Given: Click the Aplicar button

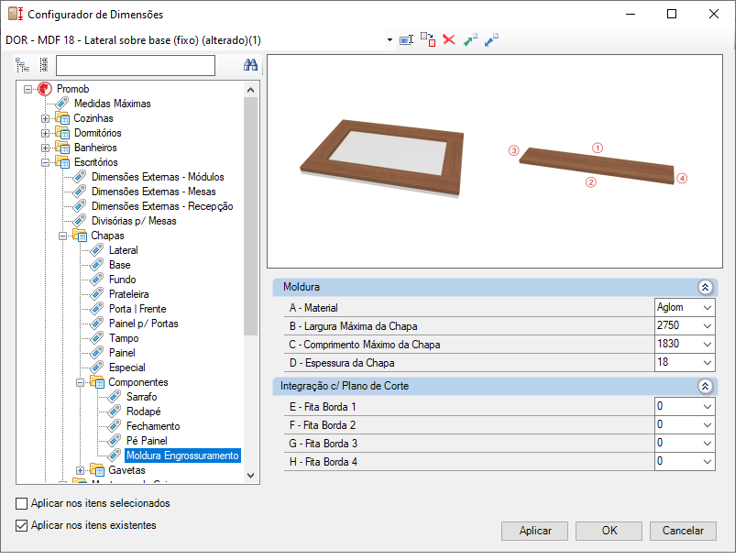Looking at the screenshot, I should tap(535, 531).
